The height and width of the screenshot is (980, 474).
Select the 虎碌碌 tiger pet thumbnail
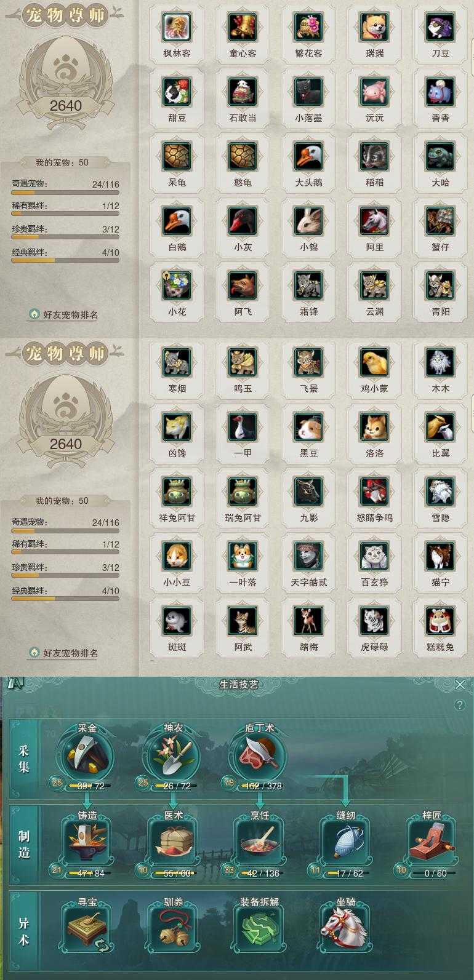tap(374, 621)
